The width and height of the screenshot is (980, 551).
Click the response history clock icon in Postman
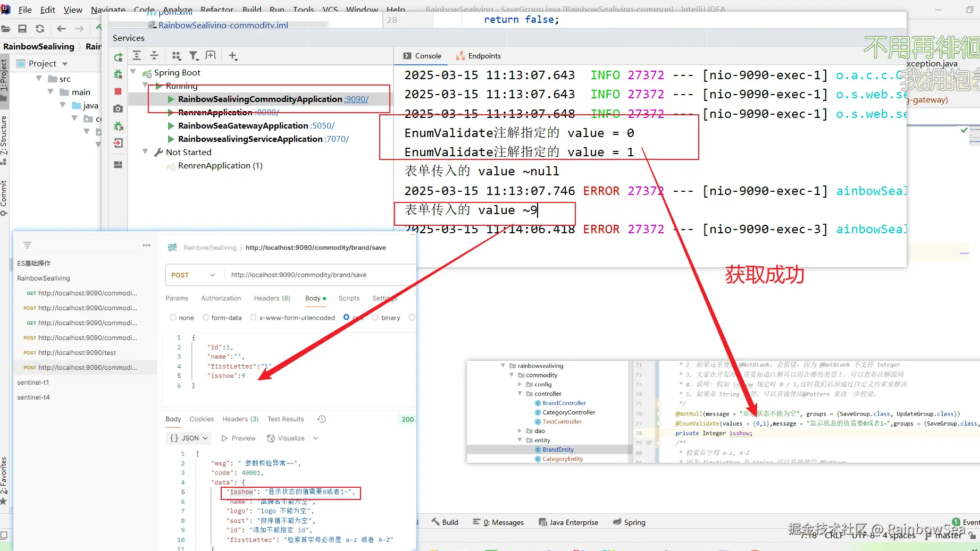[322, 419]
